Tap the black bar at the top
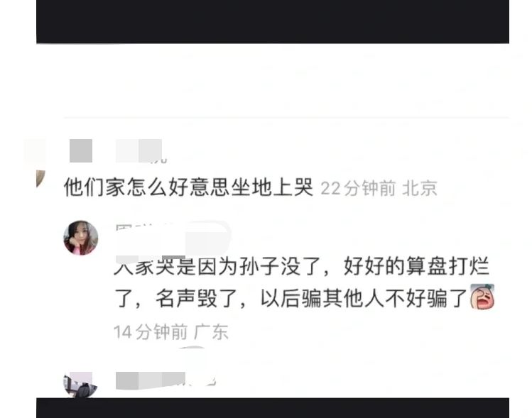This screenshot has height=418, width=532. (x=273, y=22)
